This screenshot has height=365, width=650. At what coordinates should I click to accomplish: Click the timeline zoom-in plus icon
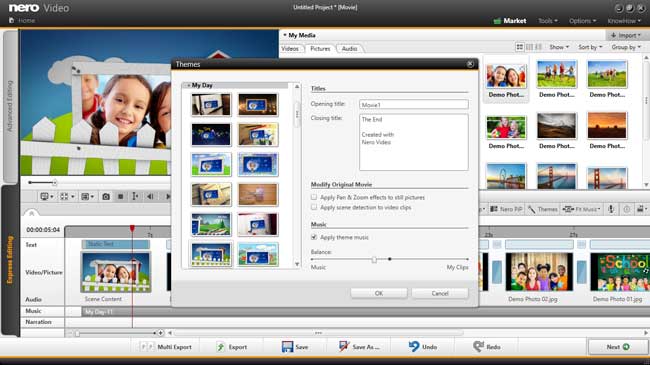pyautogui.click(x=161, y=333)
